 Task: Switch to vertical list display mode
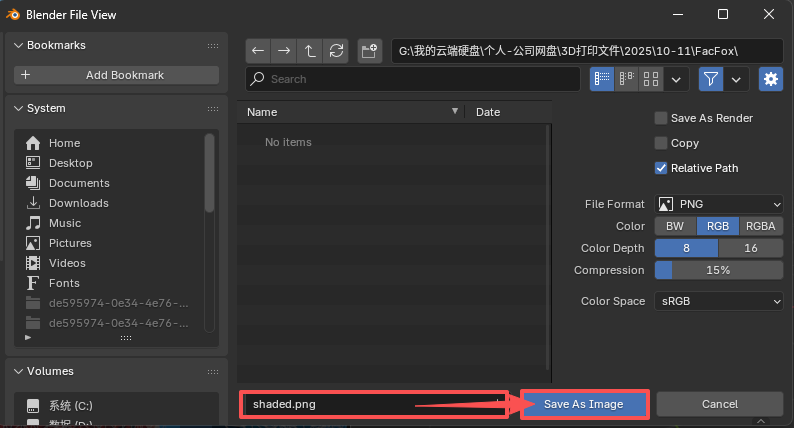click(x=602, y=79)
